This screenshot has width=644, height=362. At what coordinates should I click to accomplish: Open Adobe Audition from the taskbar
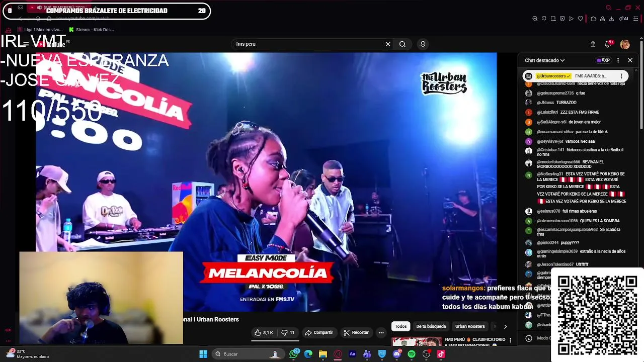click(352, 354)
